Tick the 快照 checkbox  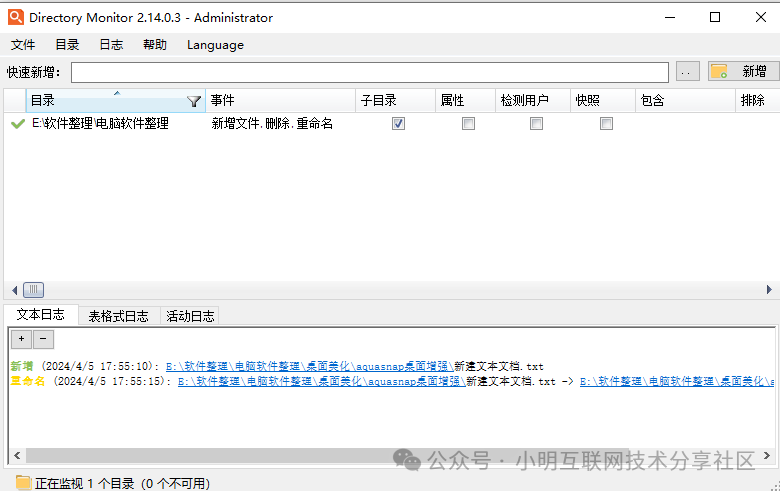606,124
